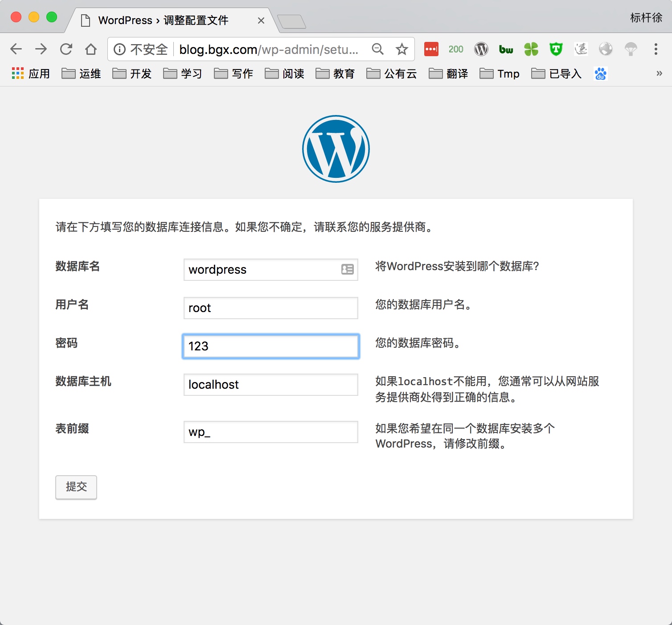Click the 表前缀 label
The image size is (672, 625).
tap(72, 429)
